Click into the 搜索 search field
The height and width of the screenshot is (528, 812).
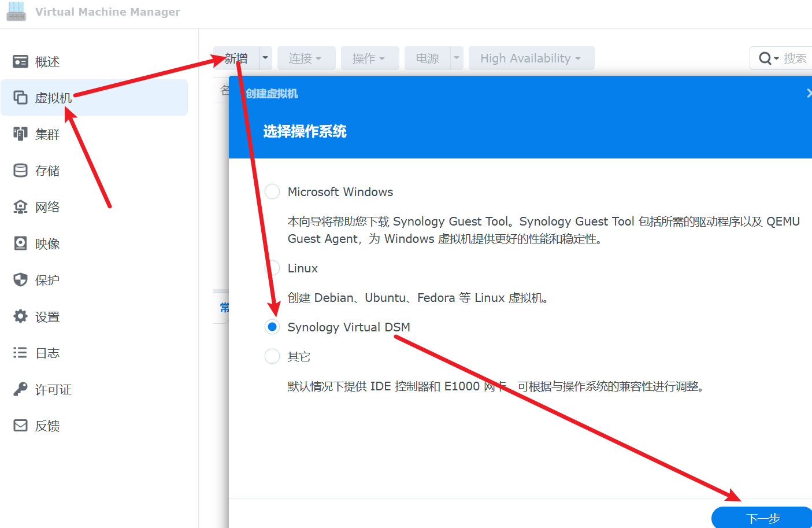pos(795,58)
